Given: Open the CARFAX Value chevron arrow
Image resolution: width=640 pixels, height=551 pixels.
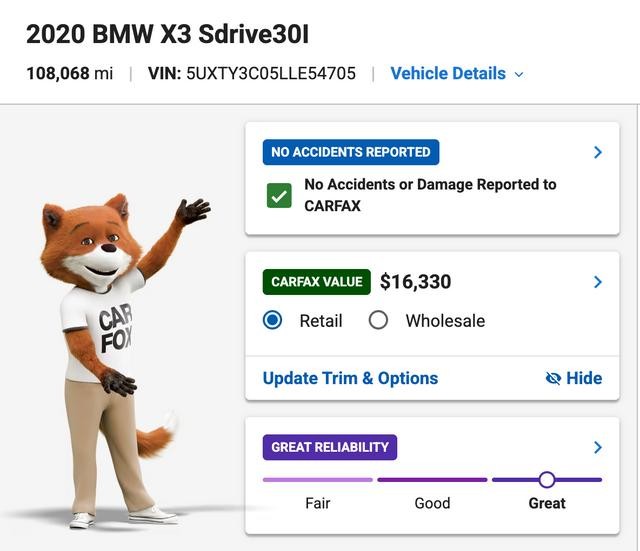Looking at the screenshot, I should pos(598,282).
